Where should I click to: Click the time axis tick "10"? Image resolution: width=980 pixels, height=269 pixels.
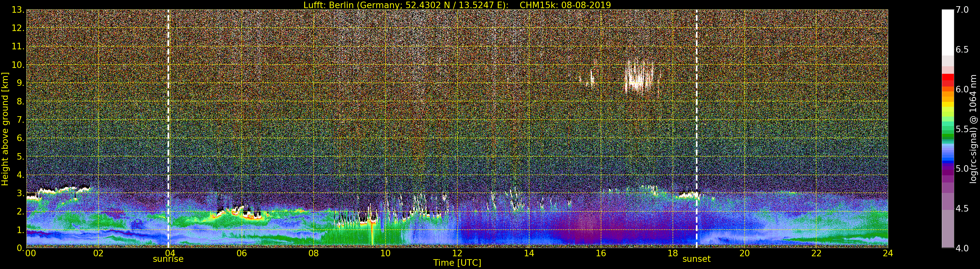(385, 253)
